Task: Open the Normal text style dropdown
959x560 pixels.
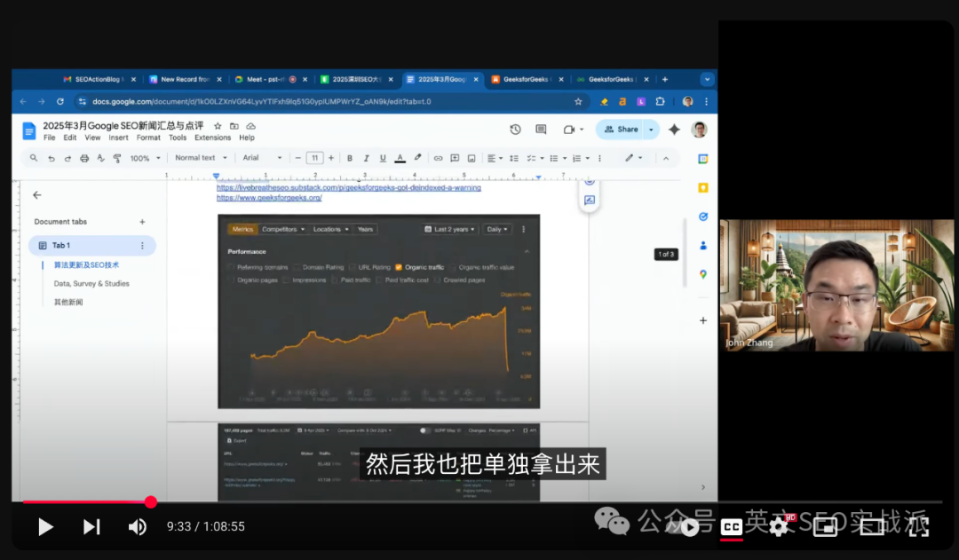Action: (201, 158)
